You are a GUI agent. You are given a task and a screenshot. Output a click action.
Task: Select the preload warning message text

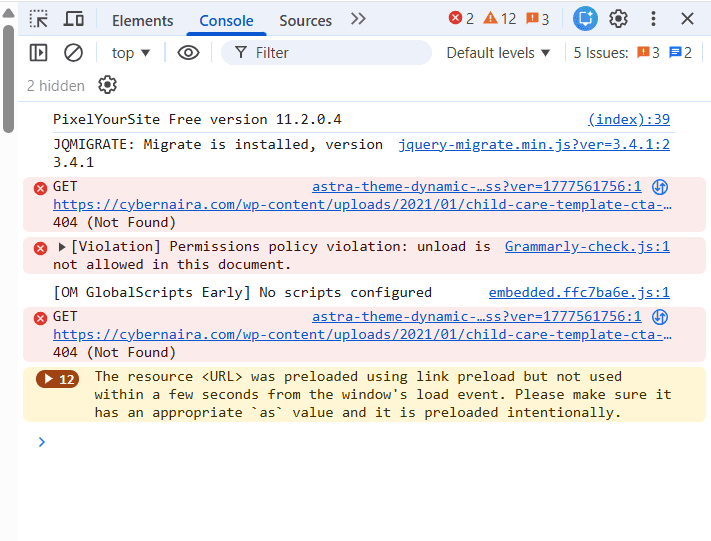383,395
